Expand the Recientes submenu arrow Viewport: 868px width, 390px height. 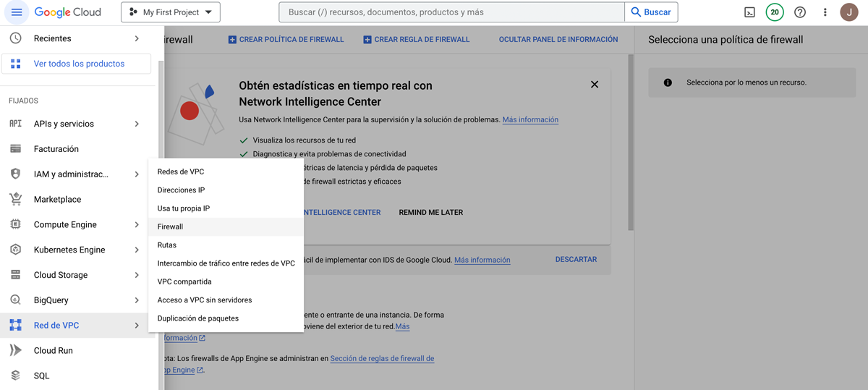[137, 38]
